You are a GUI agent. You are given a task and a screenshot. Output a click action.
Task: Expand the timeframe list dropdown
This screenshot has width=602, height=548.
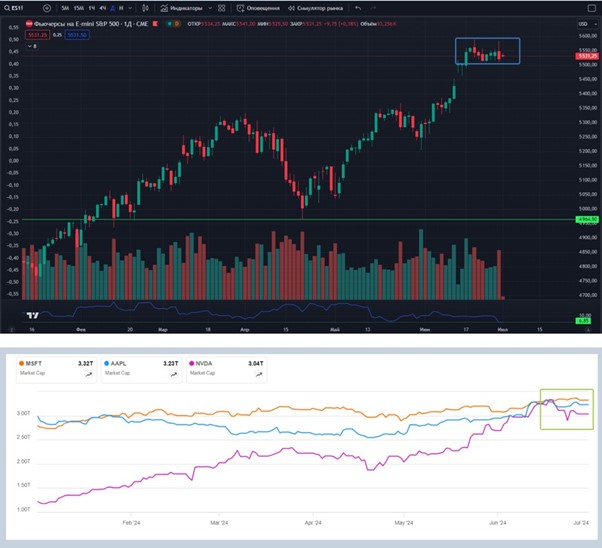pyautogui.click(x=130, y=8)
